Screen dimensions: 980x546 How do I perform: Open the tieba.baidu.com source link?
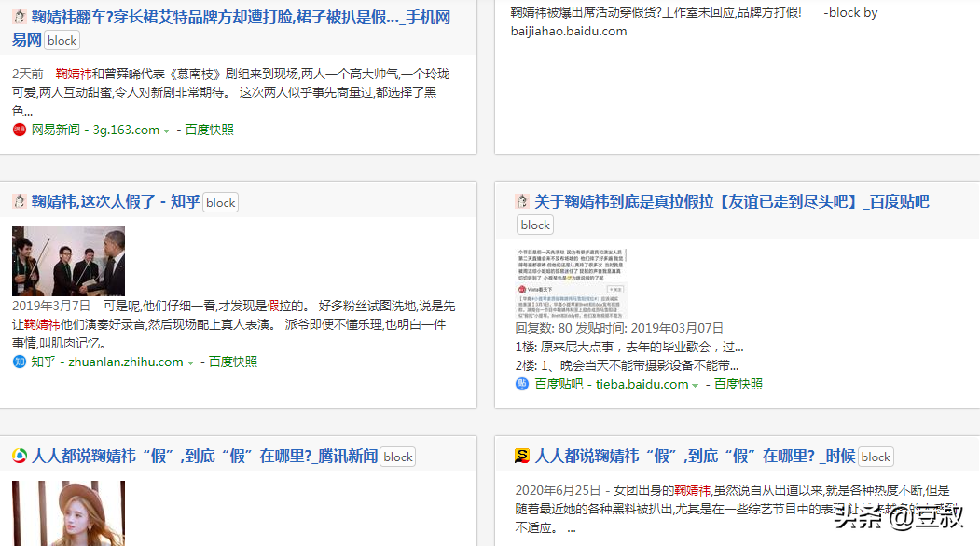pos(642,384)
